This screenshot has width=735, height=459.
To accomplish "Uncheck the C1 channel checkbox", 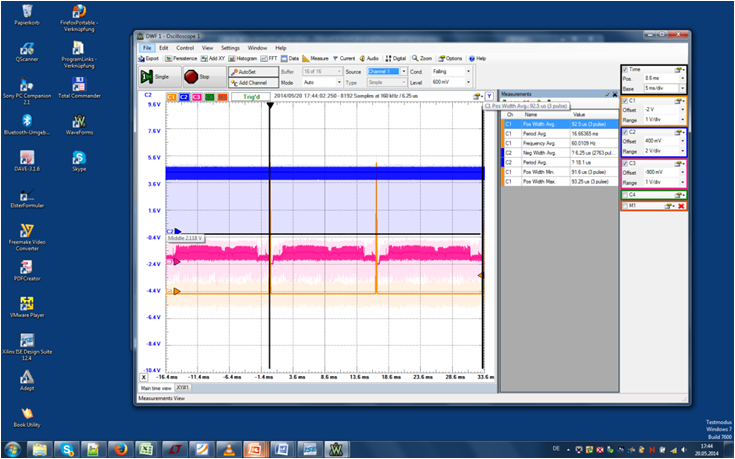I will (625, 101).
